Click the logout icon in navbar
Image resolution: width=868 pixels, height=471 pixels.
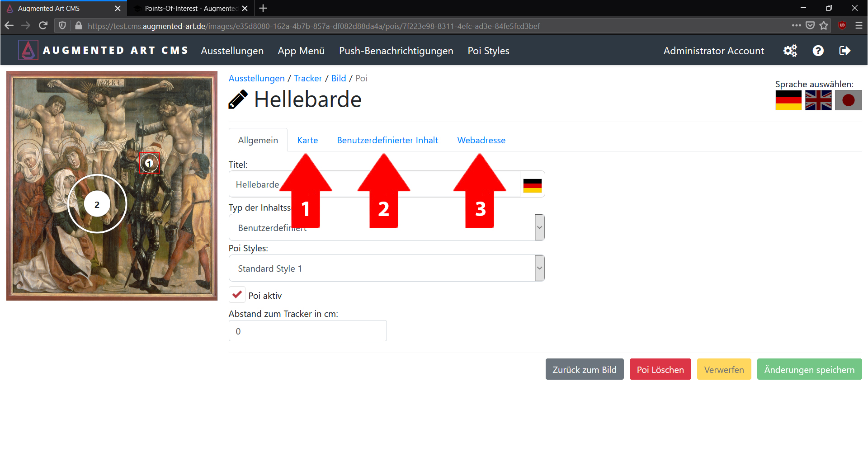pos(844,51)
